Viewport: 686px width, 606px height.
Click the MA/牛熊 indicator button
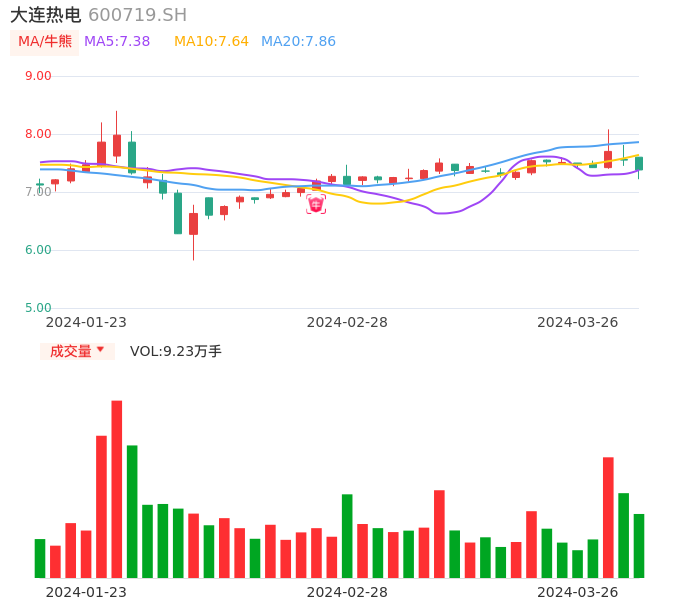click(45, 42)
